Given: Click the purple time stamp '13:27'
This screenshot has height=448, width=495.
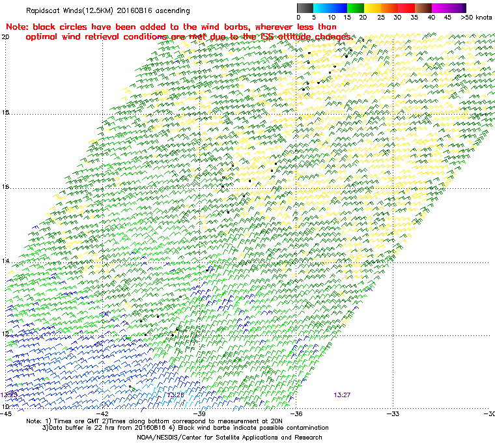Looking at the screenshot, I should tap(342, 395).
